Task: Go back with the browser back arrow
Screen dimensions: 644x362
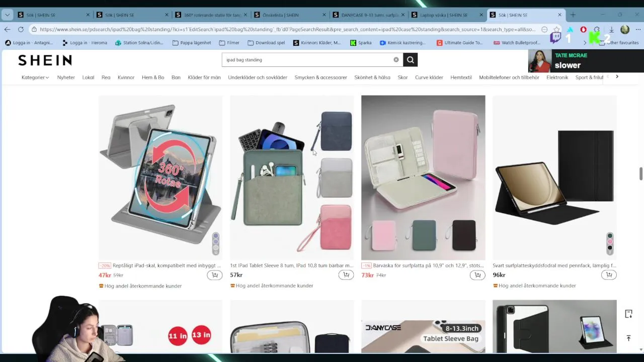Action: [x=7, y=29]
